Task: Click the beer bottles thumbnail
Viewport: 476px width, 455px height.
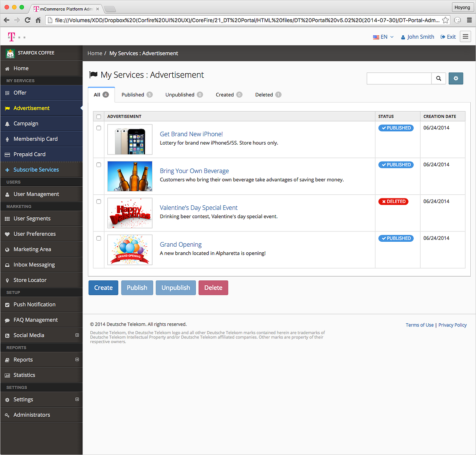Action: click(x=130, y=176)
